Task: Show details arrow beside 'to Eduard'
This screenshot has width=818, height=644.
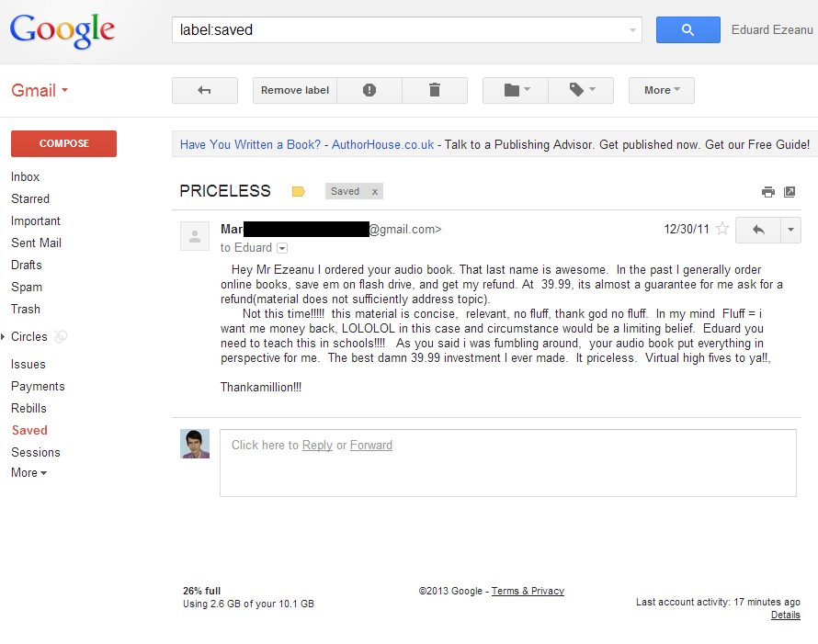Action: (282, 248)
